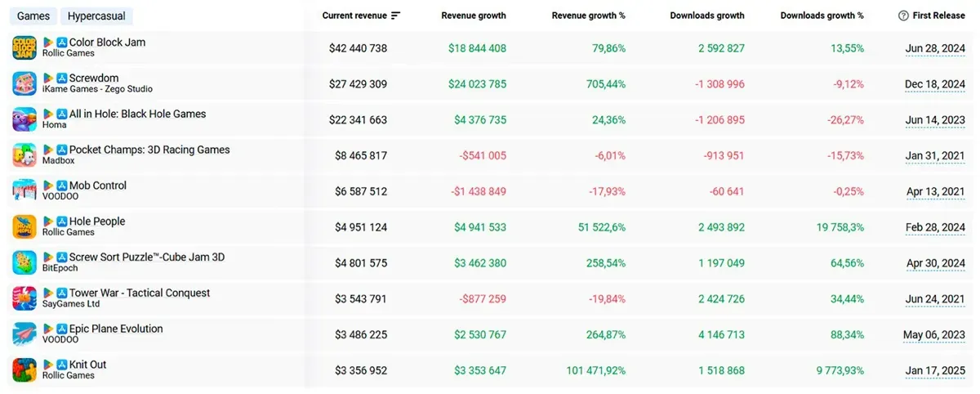Select the Hypercasual category tag
This screenshot has width=980, height=394.
(x=96, y=16)
